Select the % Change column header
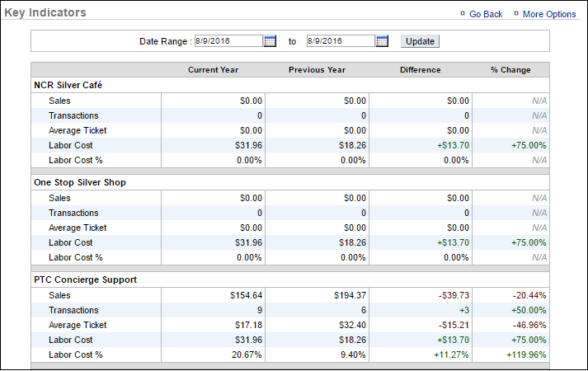 [510, 70]
